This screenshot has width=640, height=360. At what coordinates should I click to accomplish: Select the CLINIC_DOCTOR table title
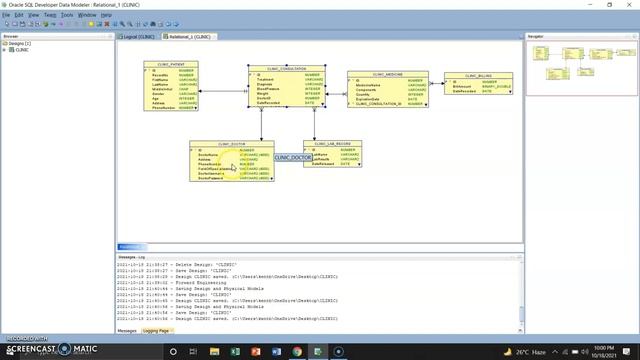[x=232, y=144]
